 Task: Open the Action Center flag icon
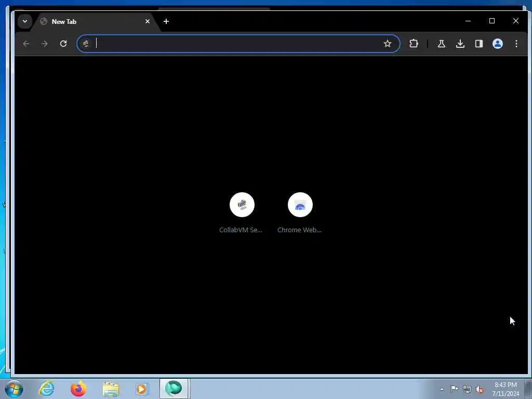pyautogui.click(x=454, y=389)
